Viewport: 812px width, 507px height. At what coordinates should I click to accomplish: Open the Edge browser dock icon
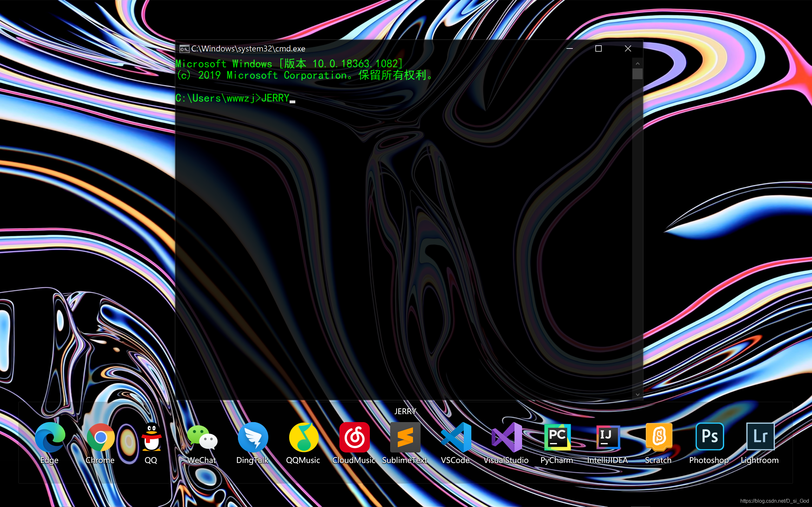pyautogui.click(x=50, y=437)
